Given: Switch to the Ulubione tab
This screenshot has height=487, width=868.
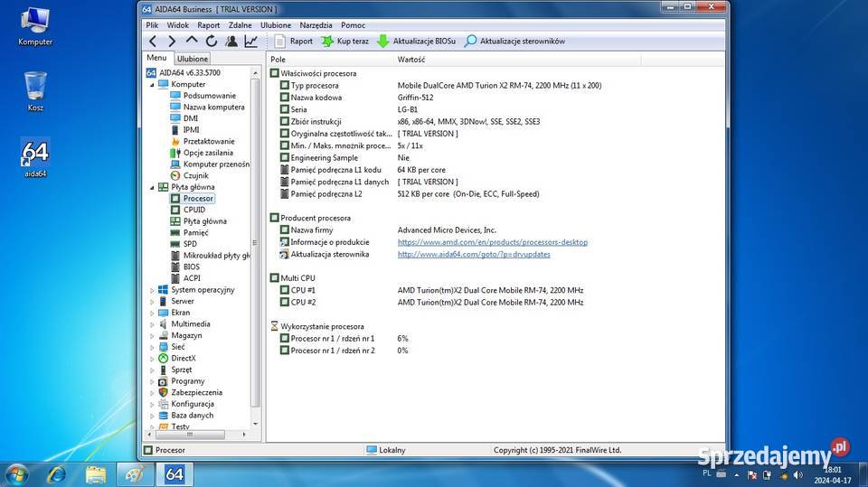Looking at the screenshot, I should pos(193,59).
